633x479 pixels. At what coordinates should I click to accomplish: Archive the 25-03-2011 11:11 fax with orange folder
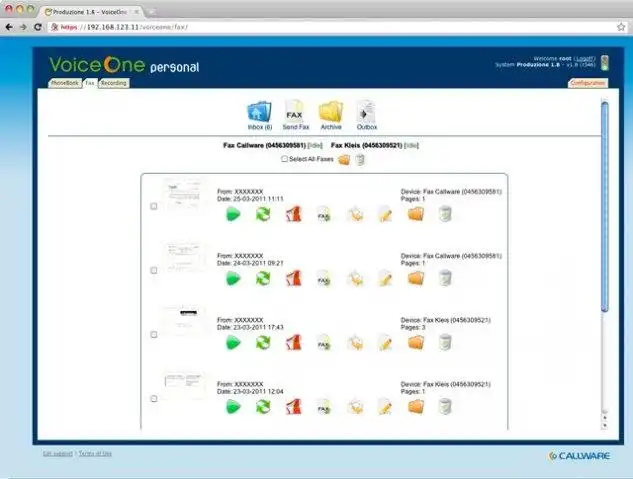(x=415, y=214)
